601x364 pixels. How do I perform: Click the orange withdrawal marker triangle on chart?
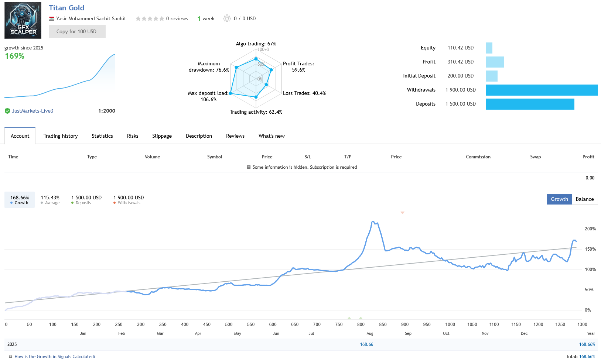coord(403,213)
